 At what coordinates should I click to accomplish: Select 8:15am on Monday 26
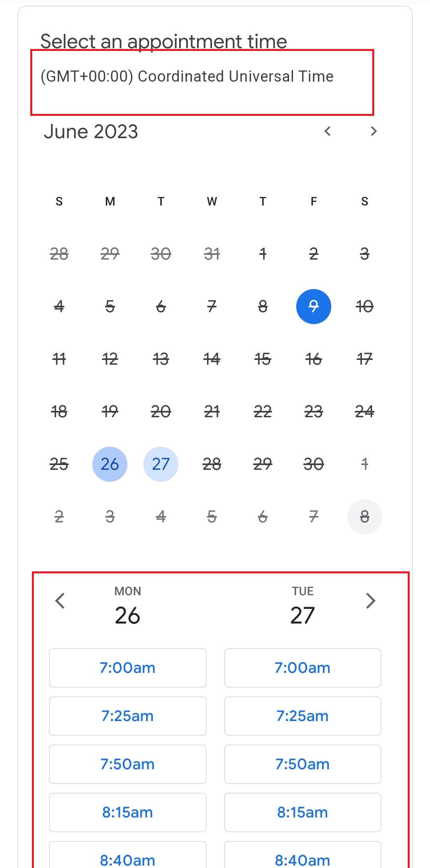[x=128, y=812]
